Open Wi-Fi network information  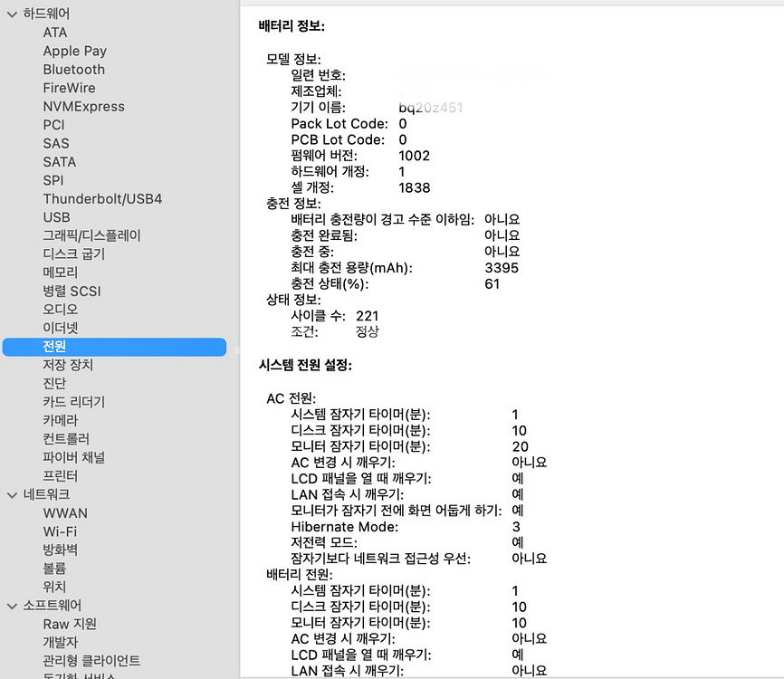click(x=60, y=532)
